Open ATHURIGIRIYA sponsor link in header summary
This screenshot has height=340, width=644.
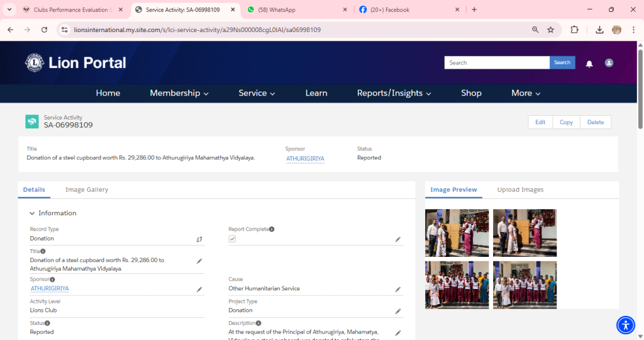(x=305, y=159)
